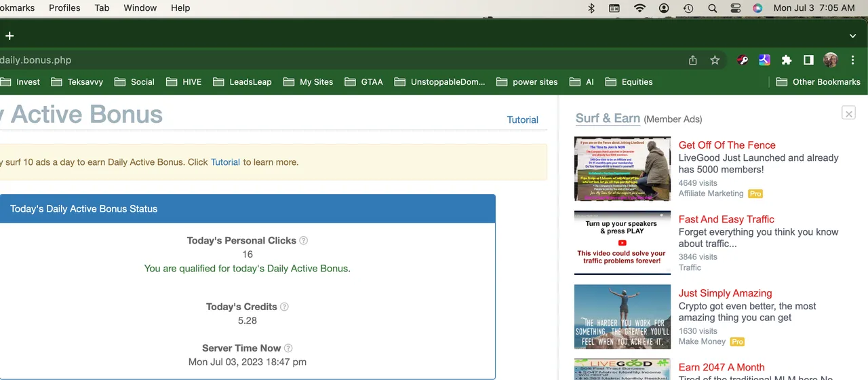The height and width of the screenshot is (380, 868).
Task: Click the Fast And Easy Traffic thumbnail
Action: pyautogui.click(x=622, y=242)
